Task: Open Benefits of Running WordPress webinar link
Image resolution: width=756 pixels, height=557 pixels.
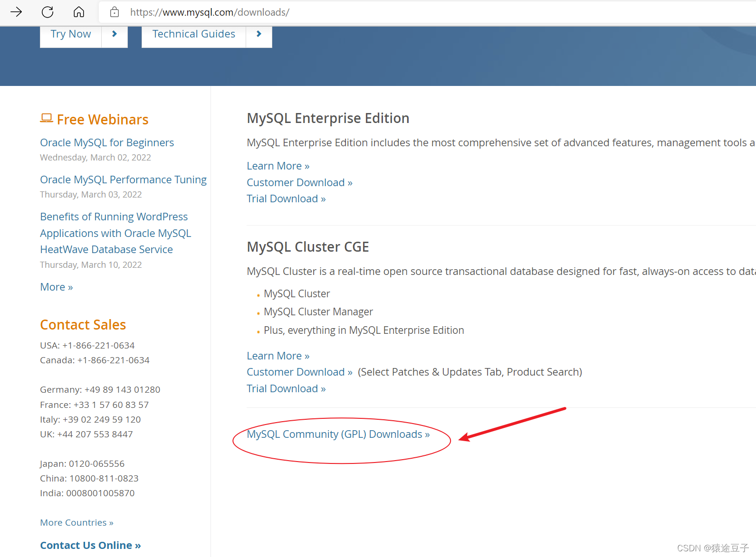Action: click(115, 233)
